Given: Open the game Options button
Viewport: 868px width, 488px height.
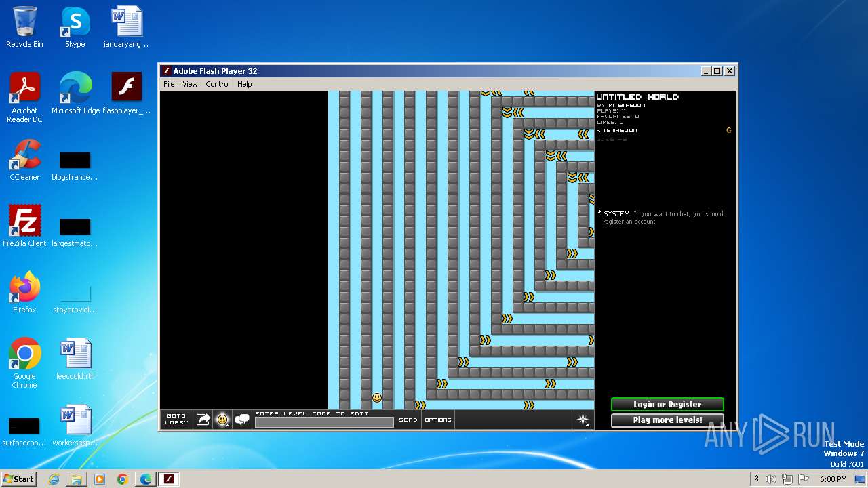Looking at the screenshot, I should coord(437,420).
